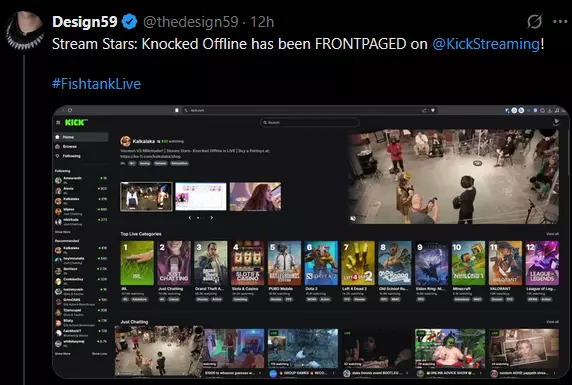
Task: Click the green KICK logo
Action: click(x=76, y=123)
